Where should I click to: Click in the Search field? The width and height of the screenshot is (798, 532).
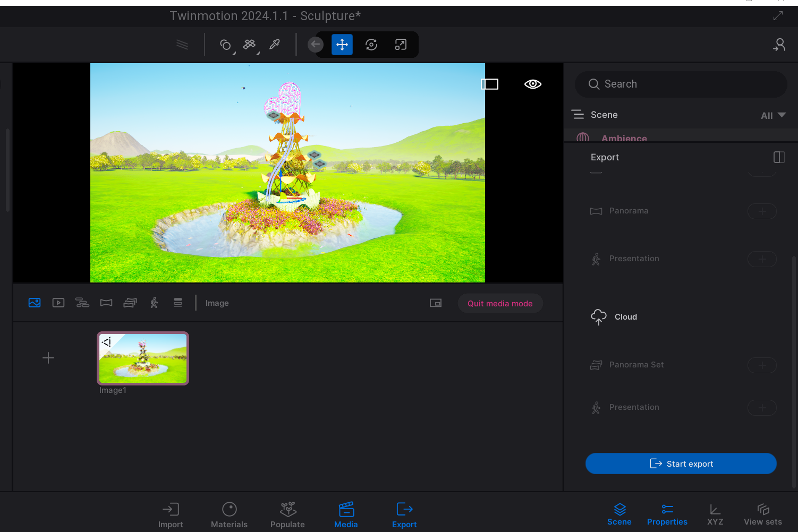pyautogui.click(x=681, y=84)
